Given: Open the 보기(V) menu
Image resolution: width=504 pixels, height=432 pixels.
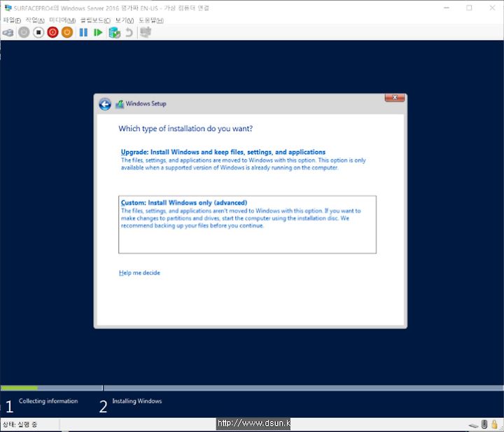Looking at the screenshot, I should [x=125, y=20].
